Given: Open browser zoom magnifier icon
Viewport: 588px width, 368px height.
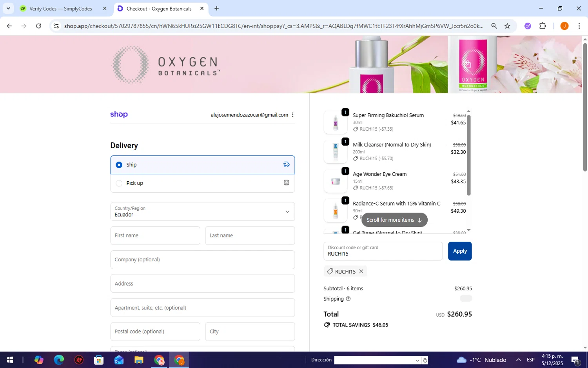Looking at the screenshot, I should pyautogui.click(x=494, y=26).
